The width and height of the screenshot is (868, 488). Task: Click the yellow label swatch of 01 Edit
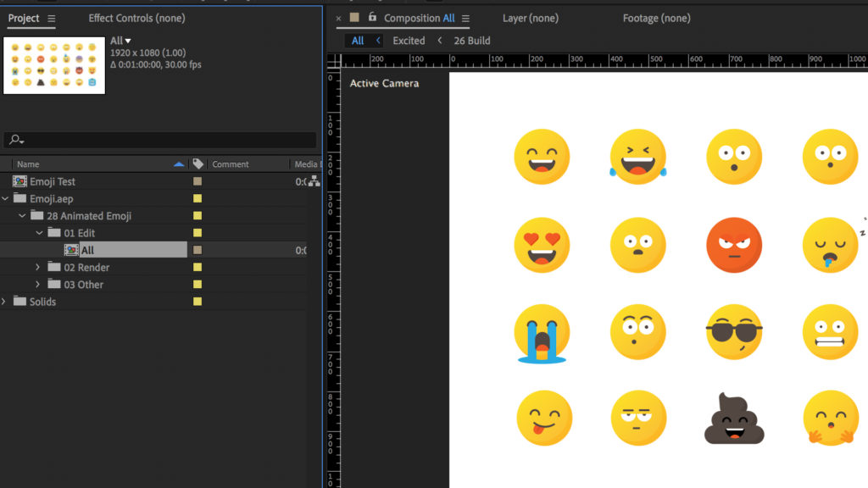[x=198, y=233]
